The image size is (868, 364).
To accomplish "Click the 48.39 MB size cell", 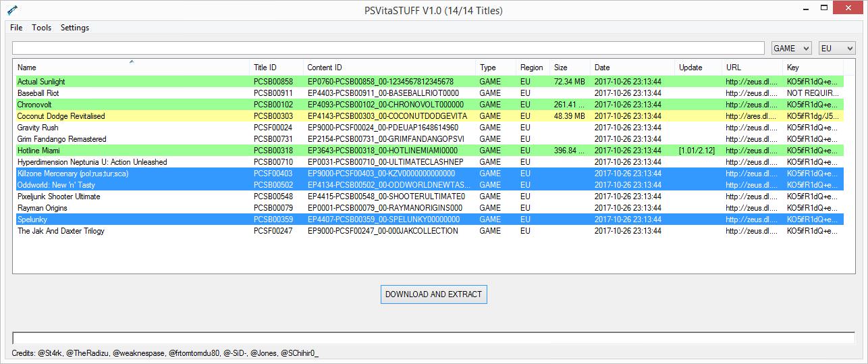I will tap(569, 116).
